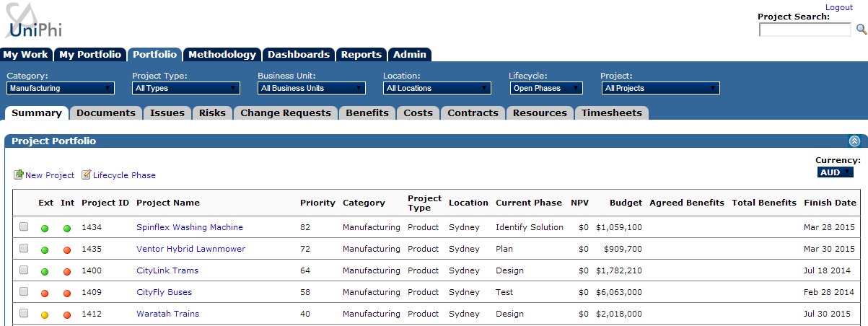Go to the My Portfolio tab
868x326 pixels.
[x=90, y=55]
